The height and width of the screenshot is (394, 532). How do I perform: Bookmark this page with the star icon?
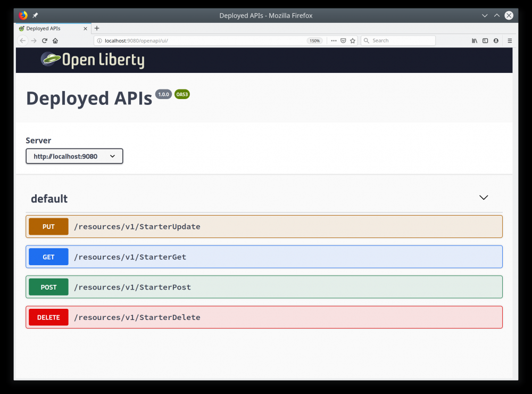pyautogui.click(x=353, y=40)
